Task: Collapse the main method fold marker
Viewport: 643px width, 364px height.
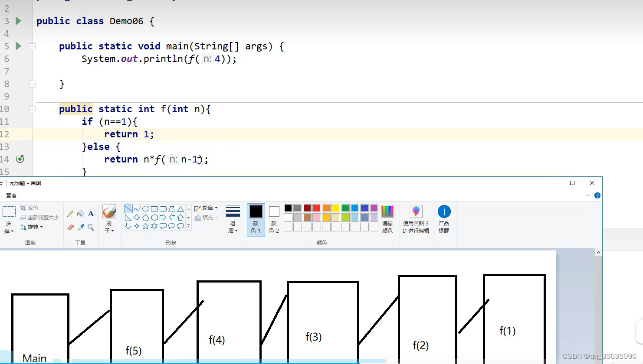Action: [32, 46]
